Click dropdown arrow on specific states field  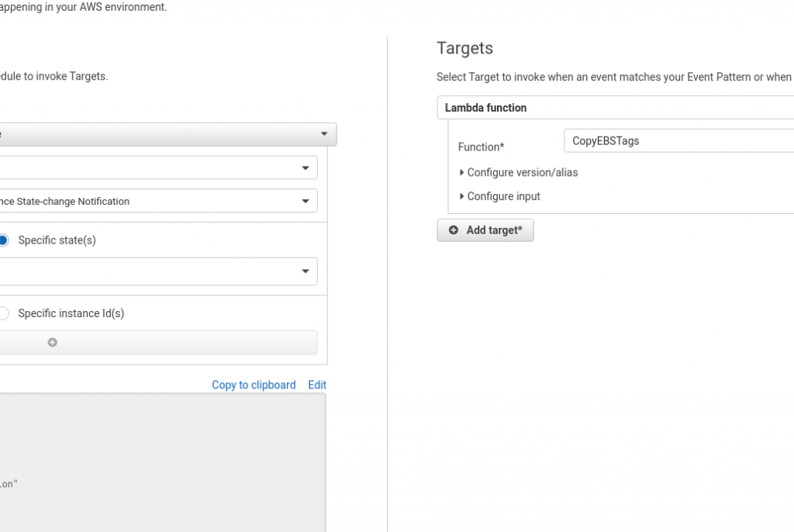[307, 271]
